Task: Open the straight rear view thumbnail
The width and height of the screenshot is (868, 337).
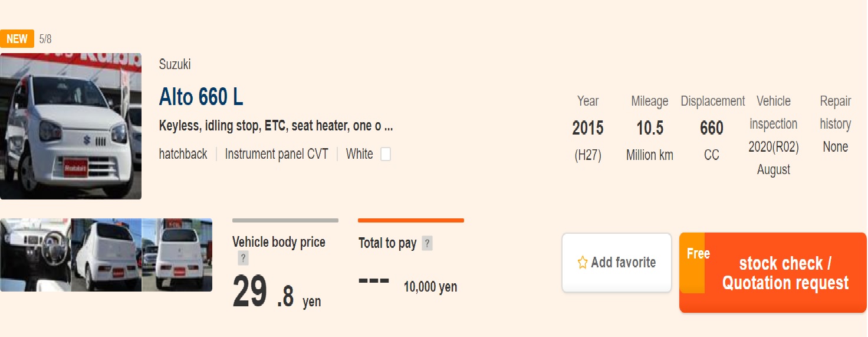Action: 177,255
